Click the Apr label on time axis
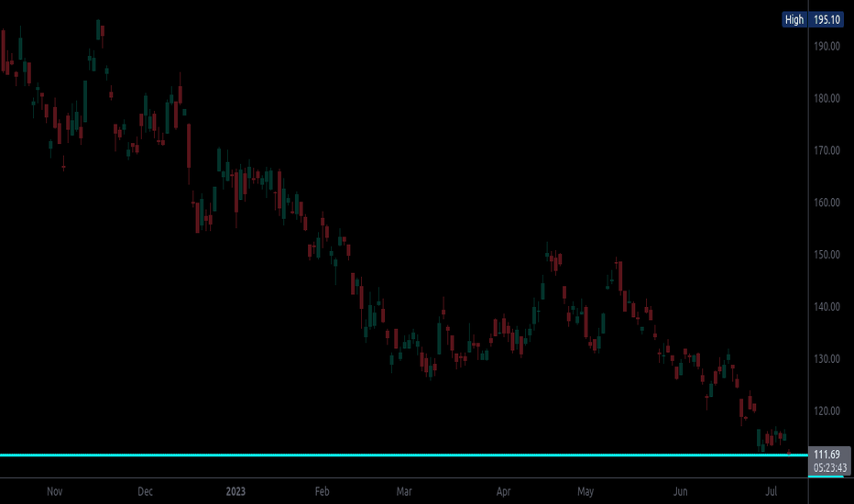This screenshot has width=854, height=504. (x=503, y=491)
